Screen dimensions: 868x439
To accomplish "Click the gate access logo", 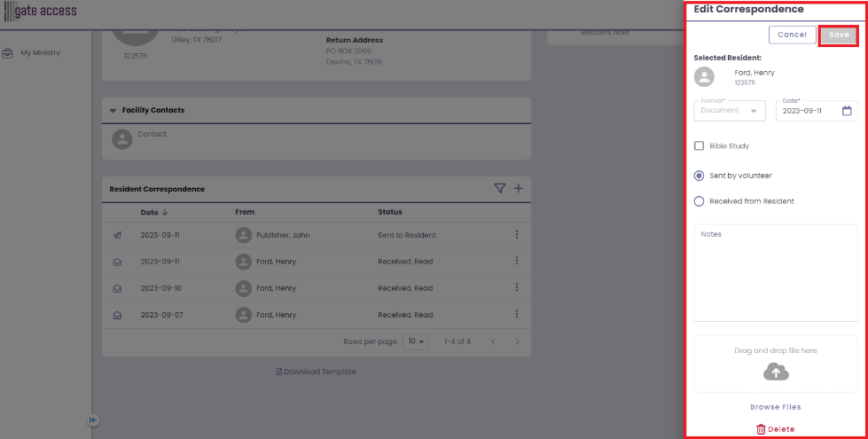I will [41, 11].
